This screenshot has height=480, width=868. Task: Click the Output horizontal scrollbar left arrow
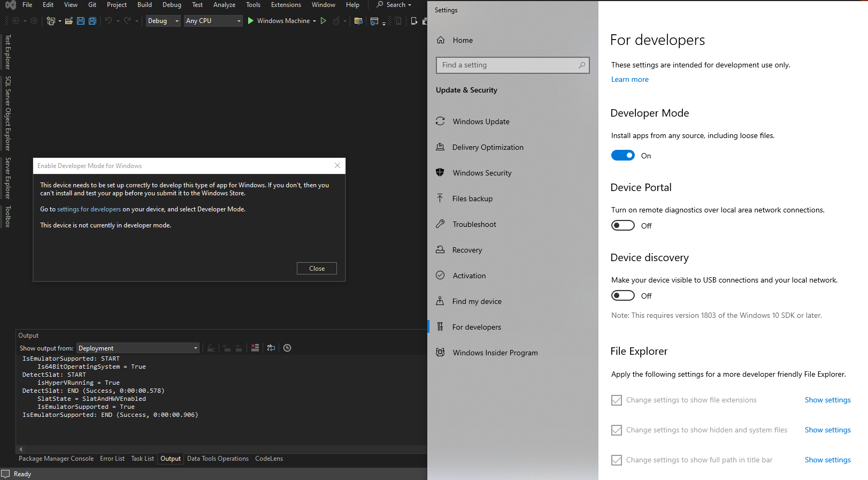point(21,449)
